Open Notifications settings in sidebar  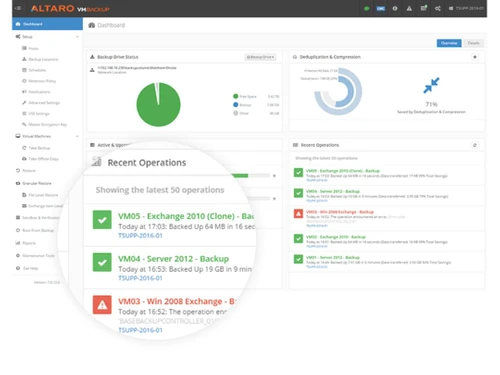36,92
